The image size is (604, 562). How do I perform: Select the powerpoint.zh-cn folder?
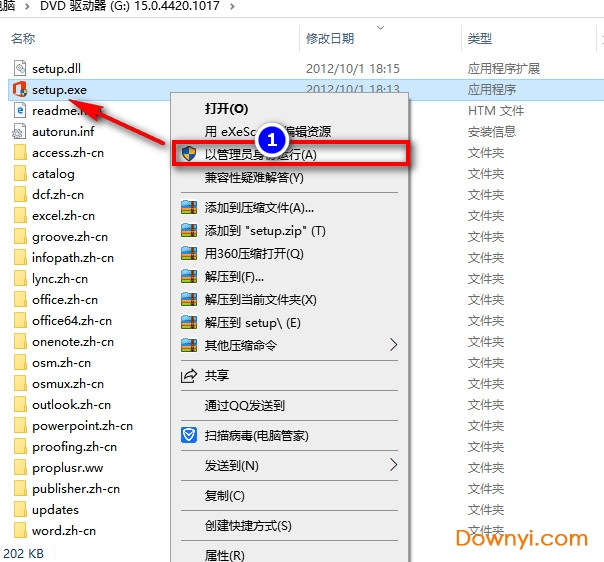point(82,426)
